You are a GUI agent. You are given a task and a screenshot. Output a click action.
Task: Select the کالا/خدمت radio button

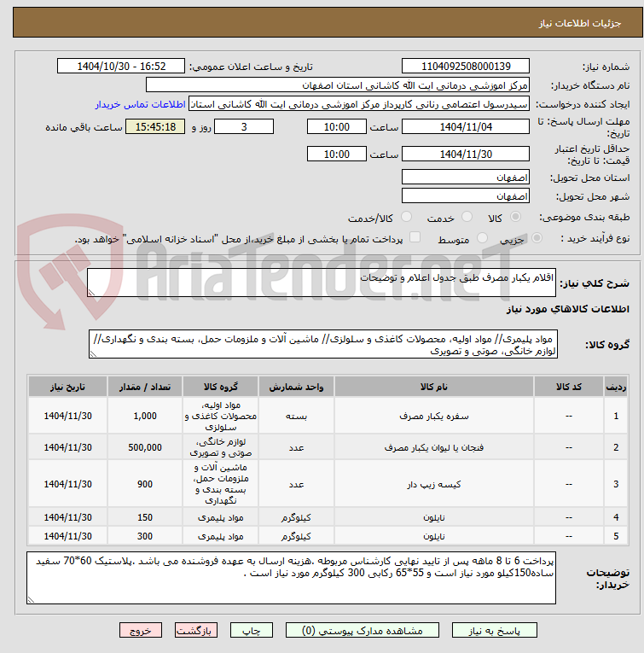tap(406, 217)
